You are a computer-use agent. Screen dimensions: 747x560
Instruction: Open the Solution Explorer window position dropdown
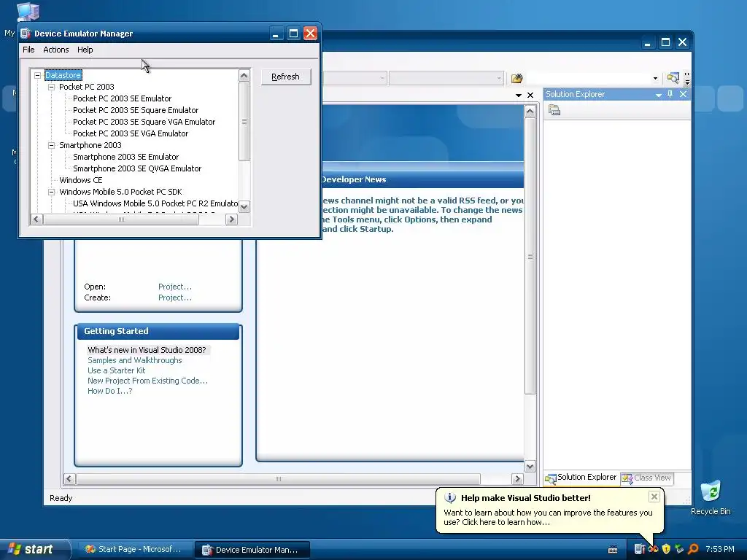659,95
